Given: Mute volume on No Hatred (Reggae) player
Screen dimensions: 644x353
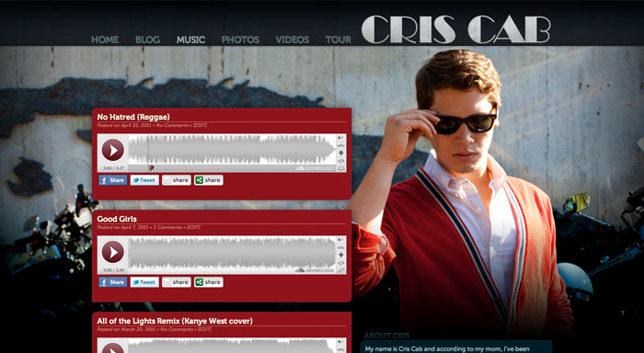Looking at the screenshot, I should pos(341,138).
